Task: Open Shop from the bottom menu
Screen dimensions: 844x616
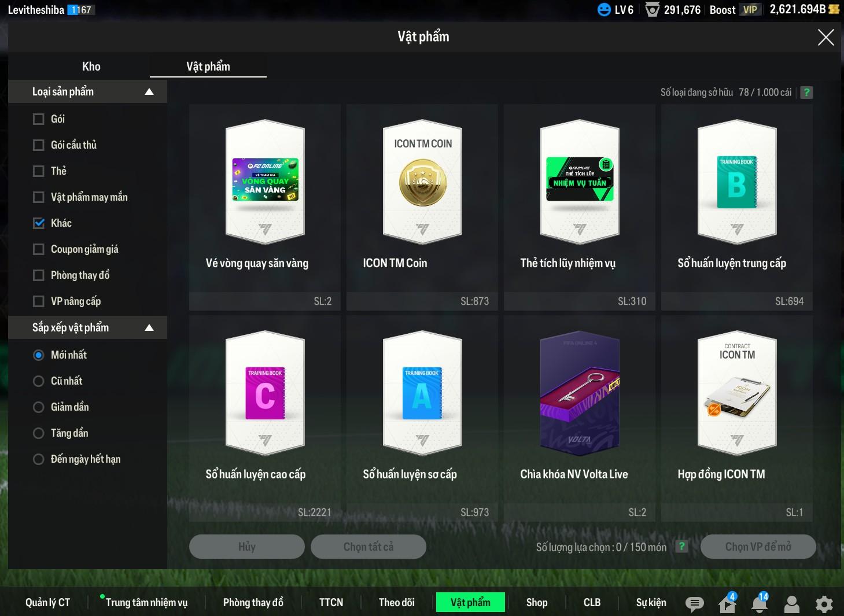Action: pos(536,602)
